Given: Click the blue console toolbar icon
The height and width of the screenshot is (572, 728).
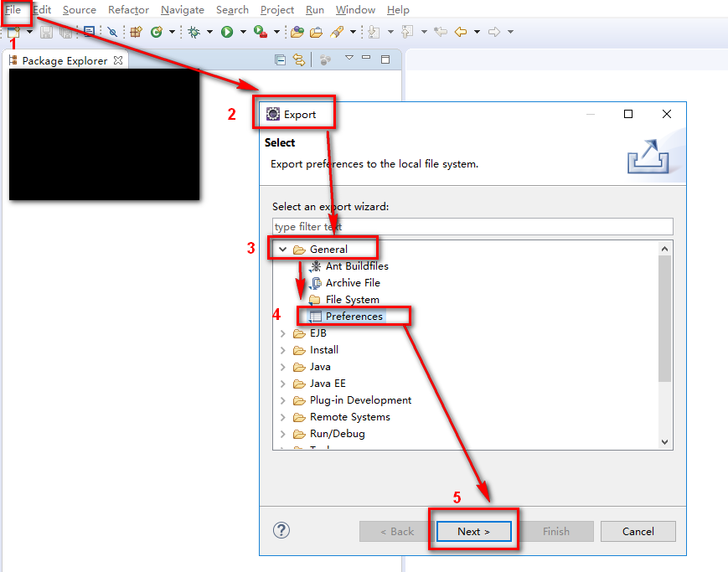Looking at the screenshot, I should click(x=89, y=32).
